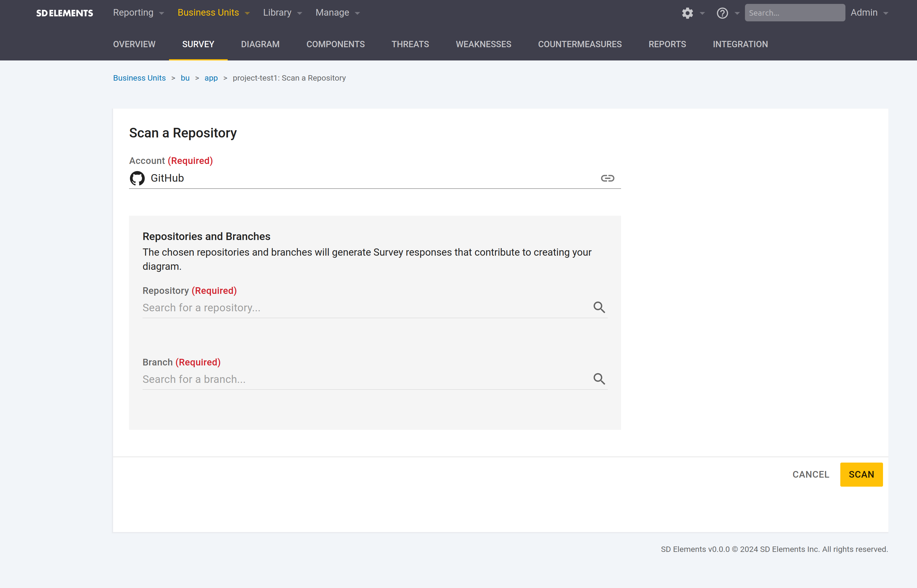Select the COUNTERMEASURES navigation tab
Viewport: 917px width, 588px height.
click(580, 45)
